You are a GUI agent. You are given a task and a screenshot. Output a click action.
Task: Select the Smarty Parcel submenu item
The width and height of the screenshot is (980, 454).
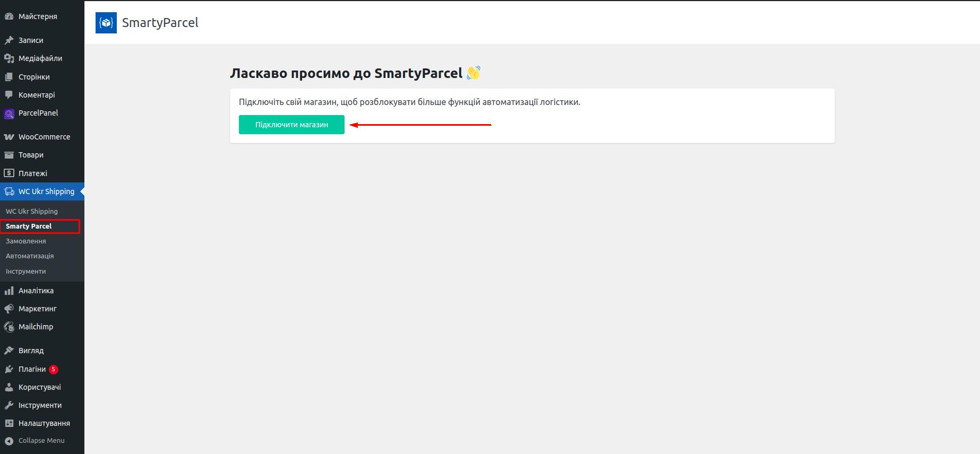[x=29, y=226]
